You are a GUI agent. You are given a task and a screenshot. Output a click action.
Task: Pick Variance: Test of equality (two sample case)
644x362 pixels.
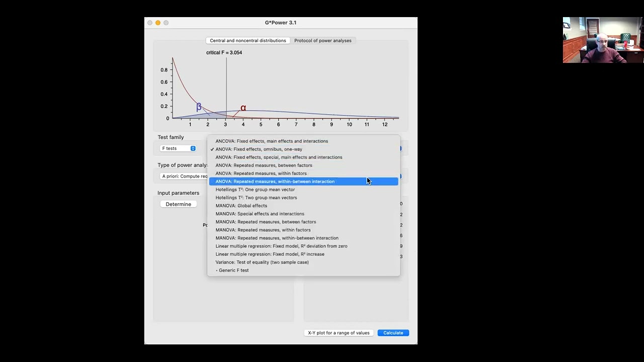tap(303, 262)
